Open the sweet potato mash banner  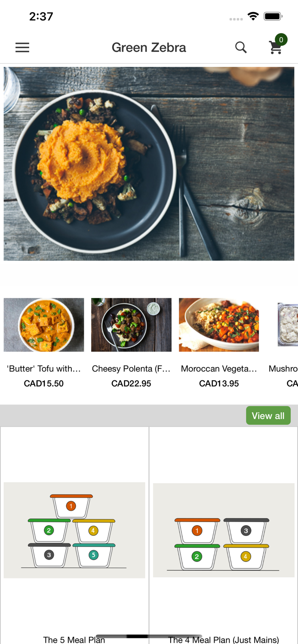coord(149,164)
